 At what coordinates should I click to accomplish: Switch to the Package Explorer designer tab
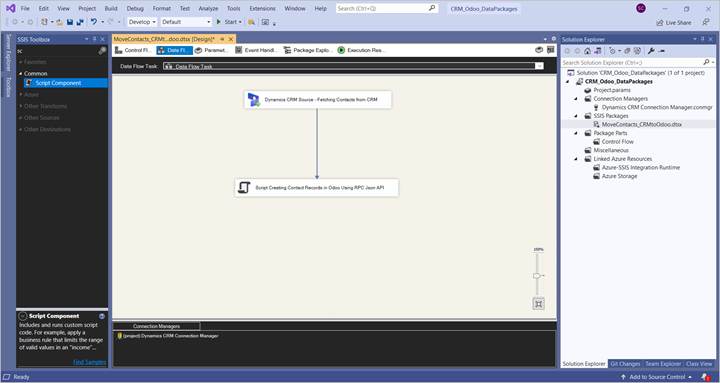coord(307,50)
